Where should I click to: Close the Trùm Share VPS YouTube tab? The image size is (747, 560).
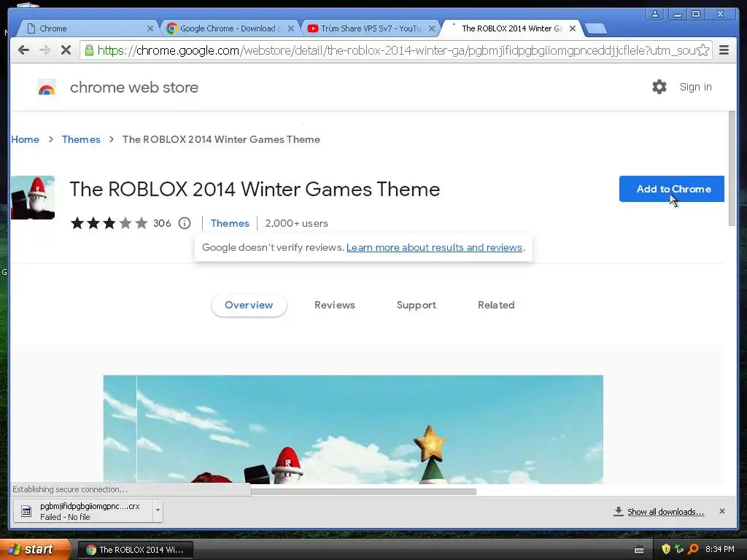[x=432, y=28]
